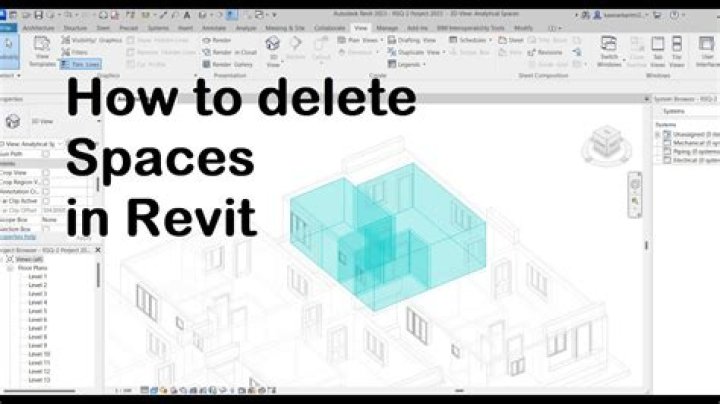Switch to the Architecture ribbon tab
Screen dimensions: 720x404
coord(39,28)
